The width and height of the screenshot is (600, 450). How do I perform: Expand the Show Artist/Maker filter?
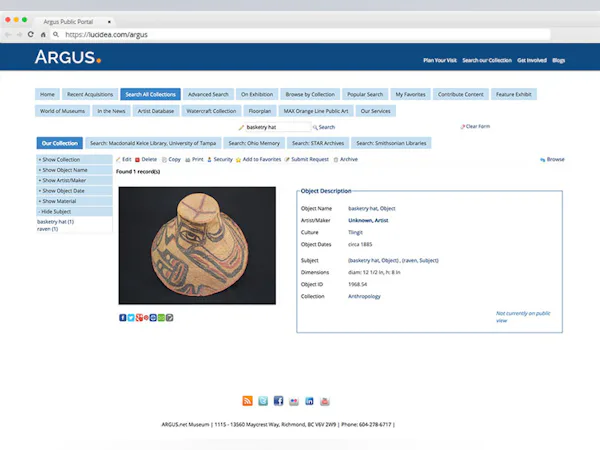coord(74,180)
